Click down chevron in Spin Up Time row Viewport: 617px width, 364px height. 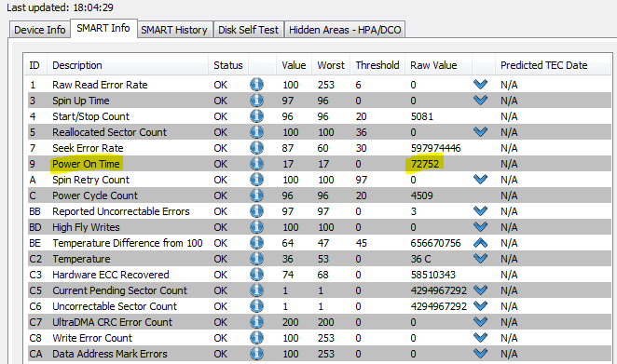(x=480, y=101)
